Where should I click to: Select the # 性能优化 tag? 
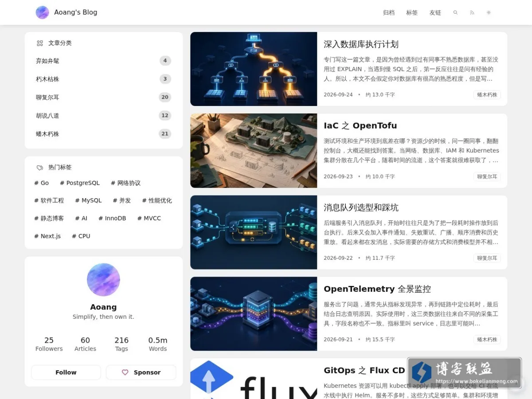157,200
